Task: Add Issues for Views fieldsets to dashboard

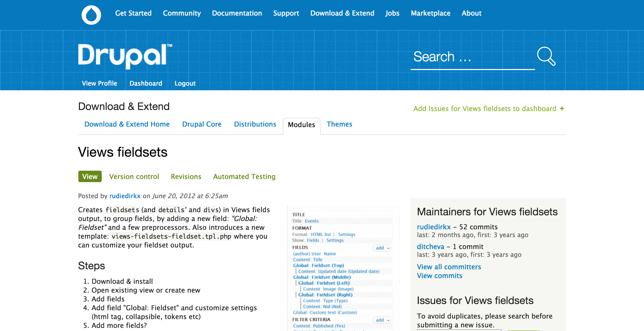Action: (x=485, y=108)
